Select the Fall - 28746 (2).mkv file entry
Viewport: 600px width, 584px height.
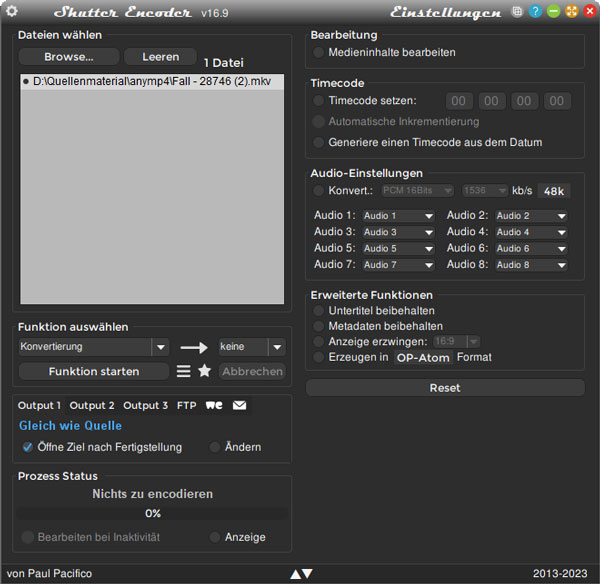click(152, 82)
